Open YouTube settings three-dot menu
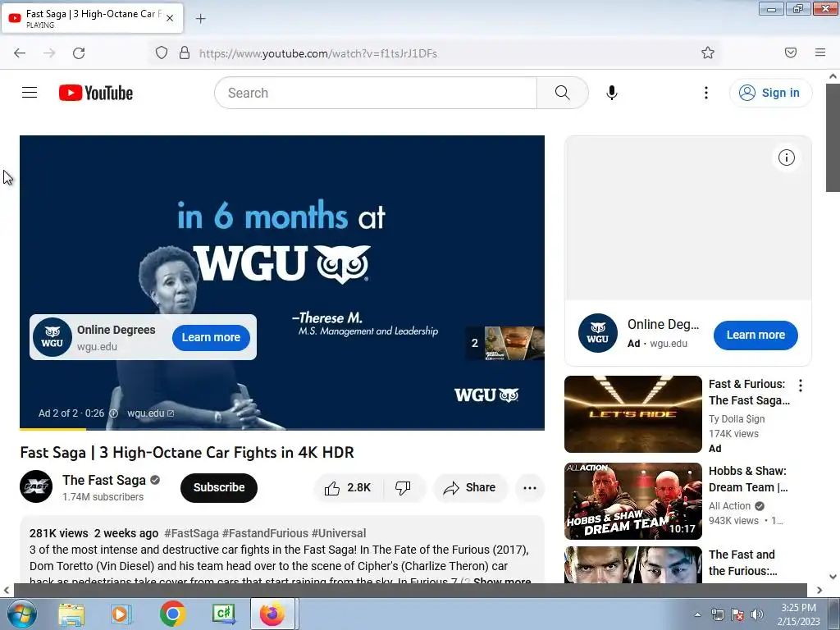Image resolution: width=840 pixels, height=630 pixels. pos(706,93)
